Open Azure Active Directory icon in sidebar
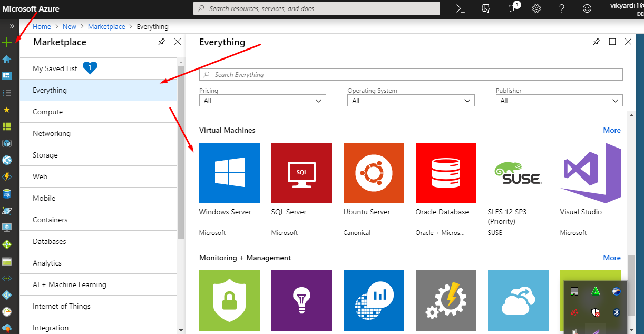The image size is (644, 334). pos(7,295)
